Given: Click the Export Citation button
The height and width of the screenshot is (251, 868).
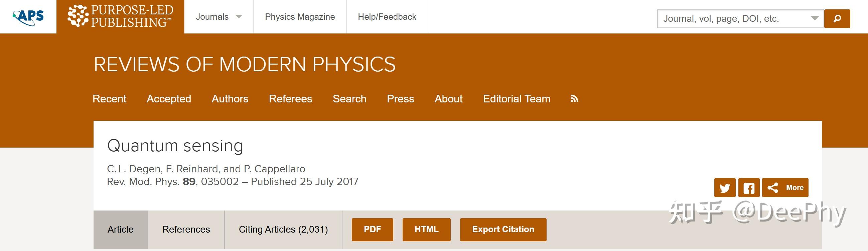Looking at the screenshot, I should (x=503, y=229).
